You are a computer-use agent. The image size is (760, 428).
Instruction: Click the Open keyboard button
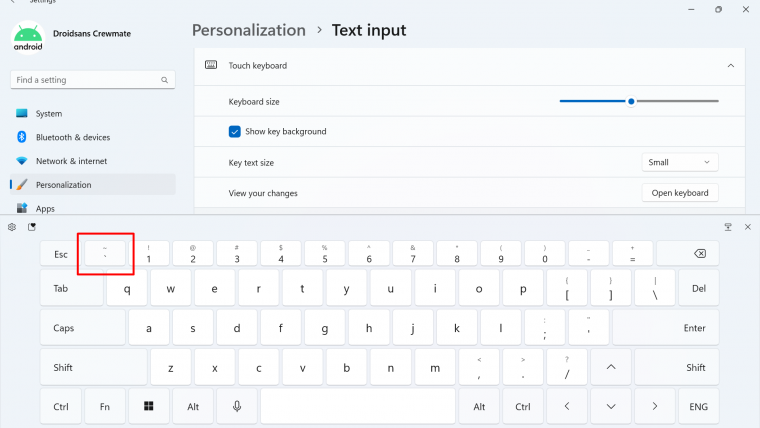(679, 193)
